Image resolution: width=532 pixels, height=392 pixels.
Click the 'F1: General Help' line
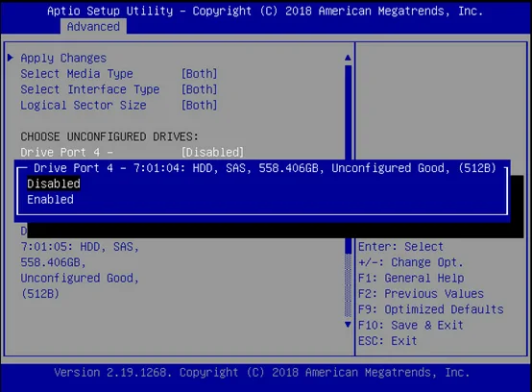tap(411, 278)
